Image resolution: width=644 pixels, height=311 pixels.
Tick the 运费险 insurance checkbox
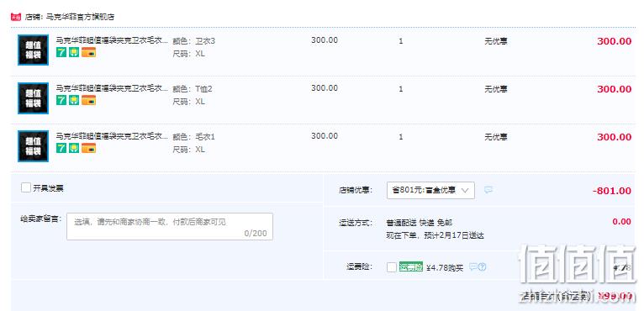[x=392, y=267]
